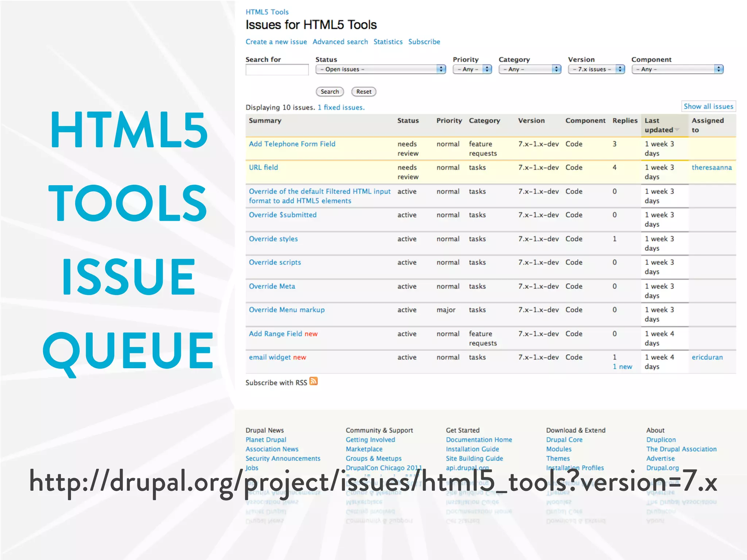Open the Override scripts issue
The image size is (747, 560).
275,262
